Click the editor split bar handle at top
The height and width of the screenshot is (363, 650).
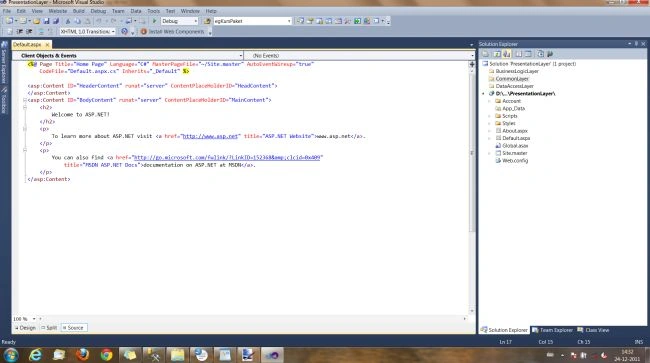pyautogui.click(x=472, y=64)
